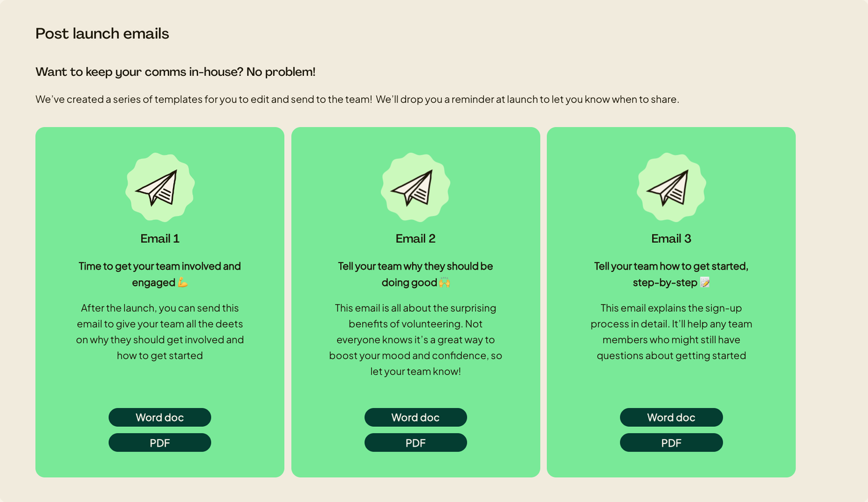Click 'Tell your team why they should be doing good'
The image size is (868, 502).
(x=415, y=274)
